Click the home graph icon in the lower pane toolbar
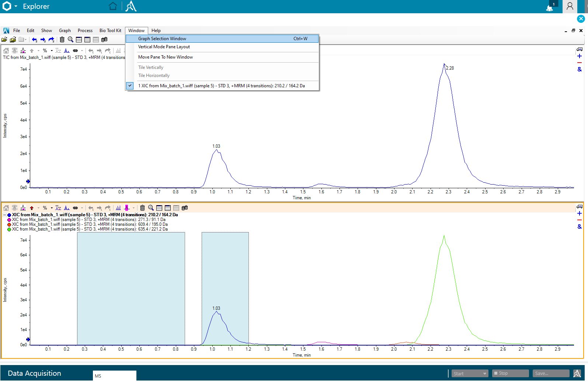 (6, 208)
